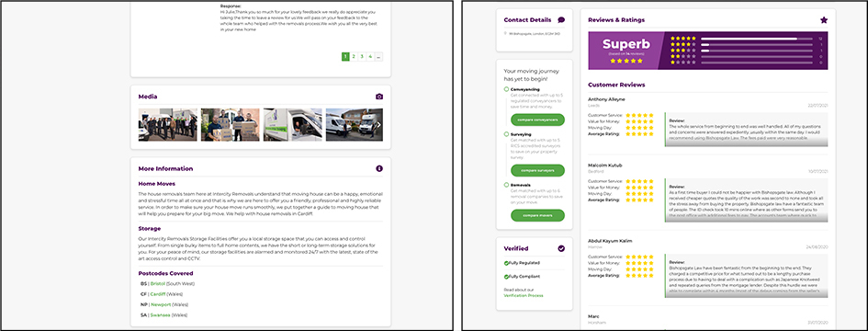This screenshot has height=331, width=868.
Task: Click reviewer name Malcolm Kutub
Action: coord(604,165)
